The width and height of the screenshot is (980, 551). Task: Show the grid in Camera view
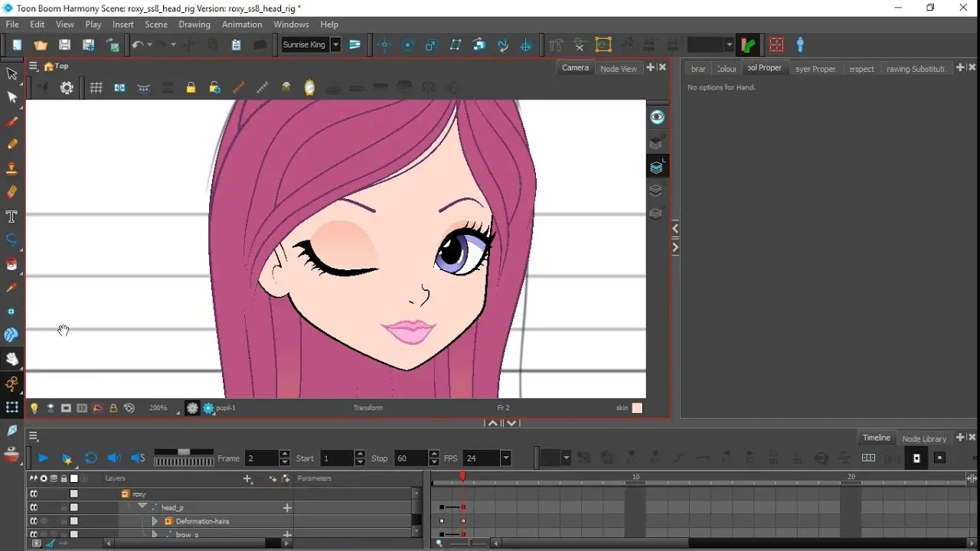[x=96, y=88]
